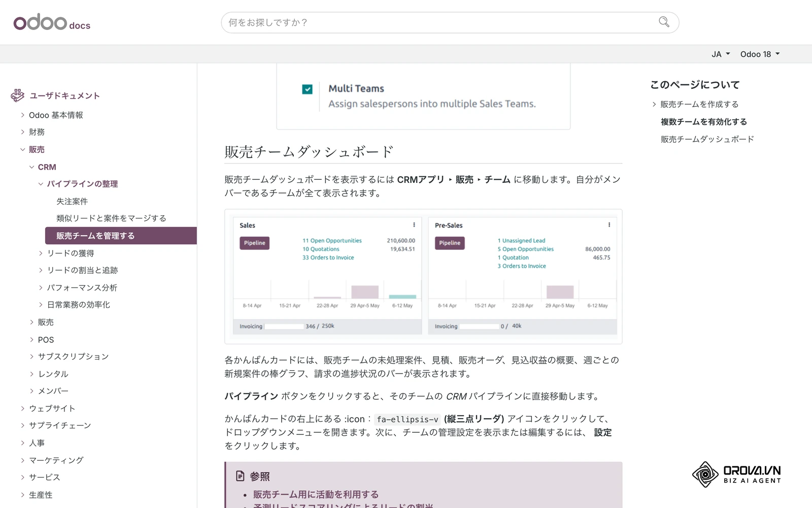The width and height of the screenshot is (812, 508).
Task: Open the JA language dropdown
Action: coord(720,54)
